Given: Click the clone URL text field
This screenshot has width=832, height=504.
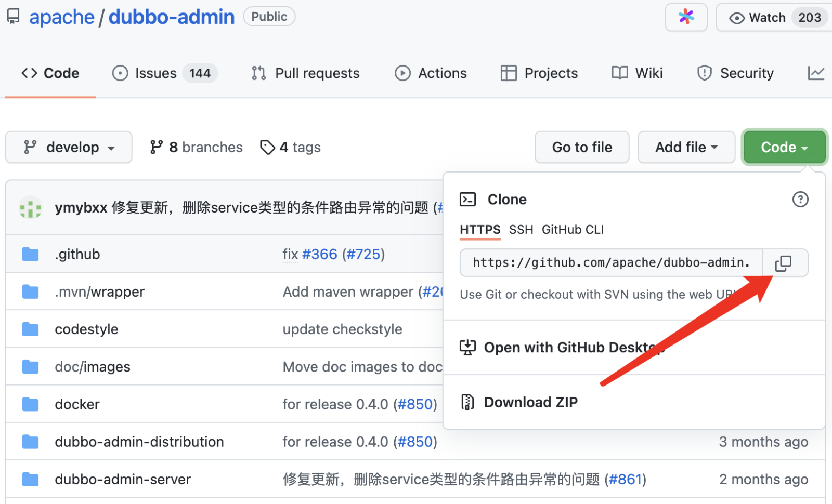Looking at the screenshot, I should (611, 263).
